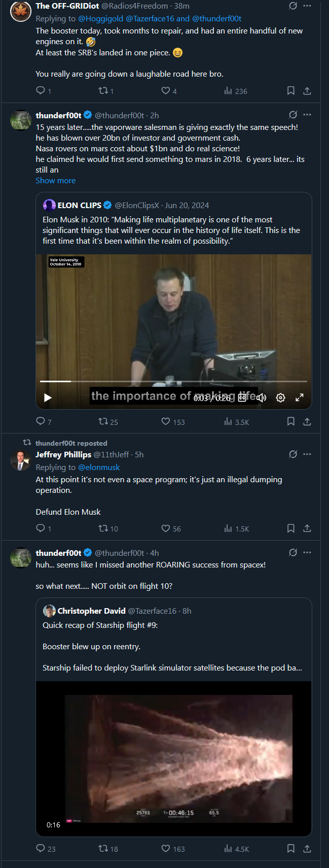Open more options on OFF-GRIDiot's tweet

click(307, 6)
